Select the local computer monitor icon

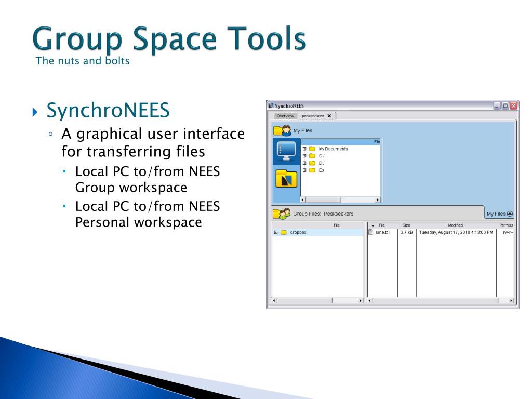click(x=286, y=151)
